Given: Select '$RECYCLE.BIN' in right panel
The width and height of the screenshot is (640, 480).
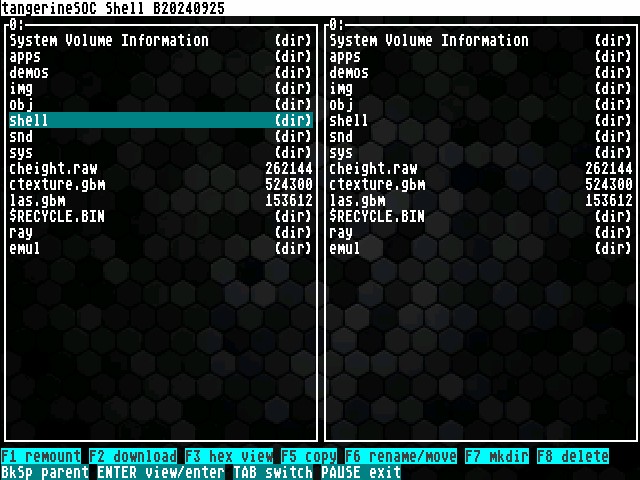Looking at the screenshot, I should 481,216.
